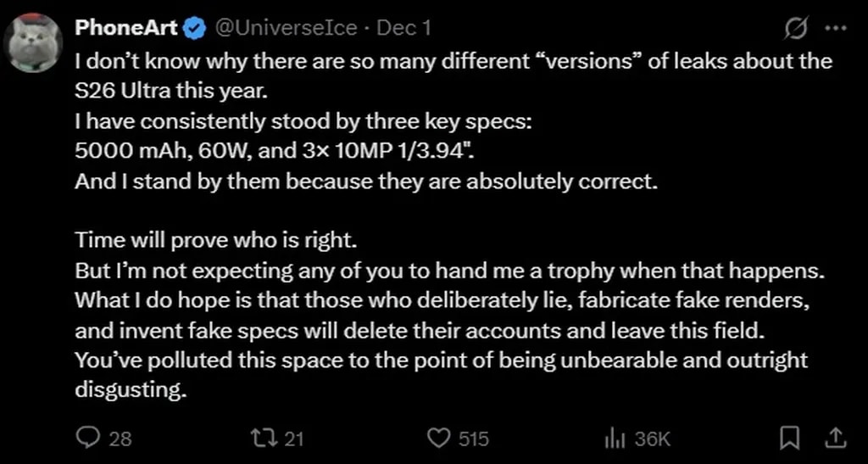Viewport: 868px width, 464px height.
Task: Open the cat profile avatar
Action: click(34, 43)
